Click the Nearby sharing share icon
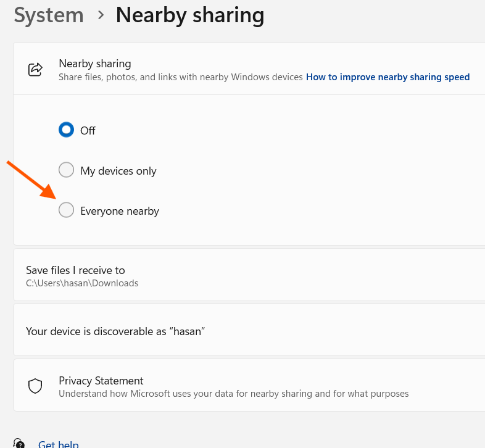 (x=36, y=69)
